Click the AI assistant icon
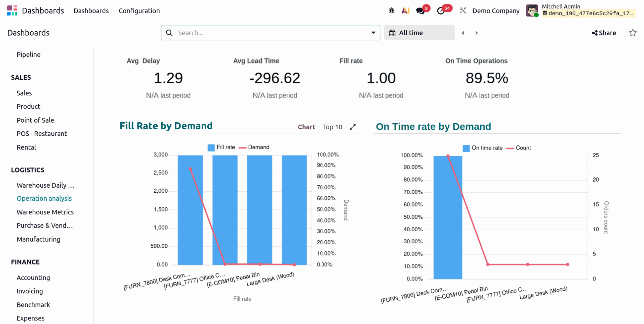644x324 pixels. [x=406, y=11]
